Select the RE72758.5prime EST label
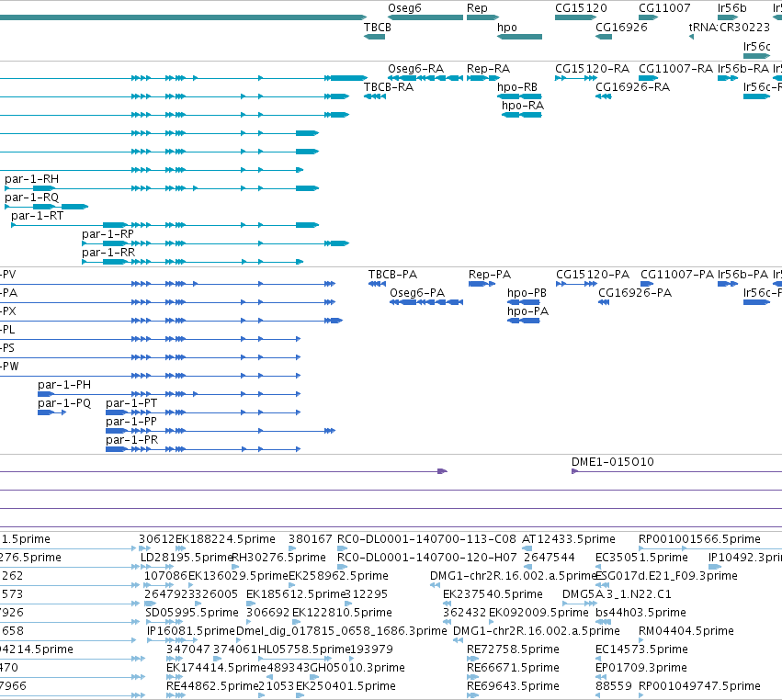Image resolution: width=782 pixels, height=700 pixels. [513, 649]
